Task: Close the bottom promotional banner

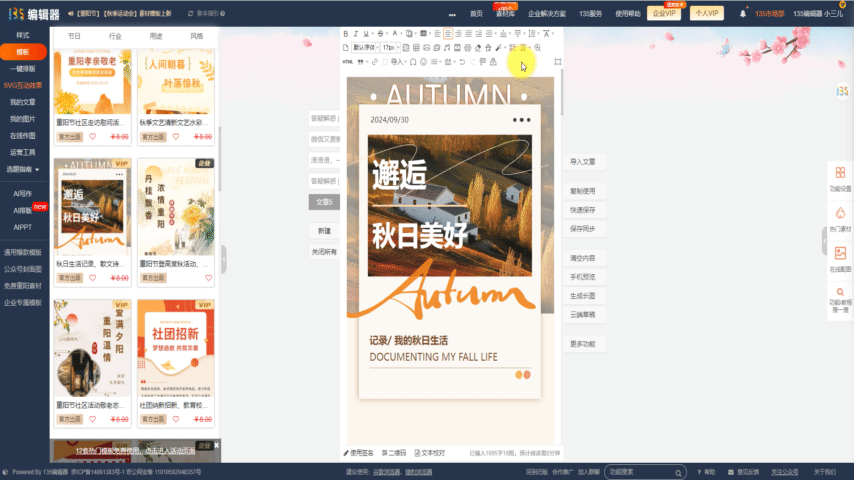Action: point(217,445)
